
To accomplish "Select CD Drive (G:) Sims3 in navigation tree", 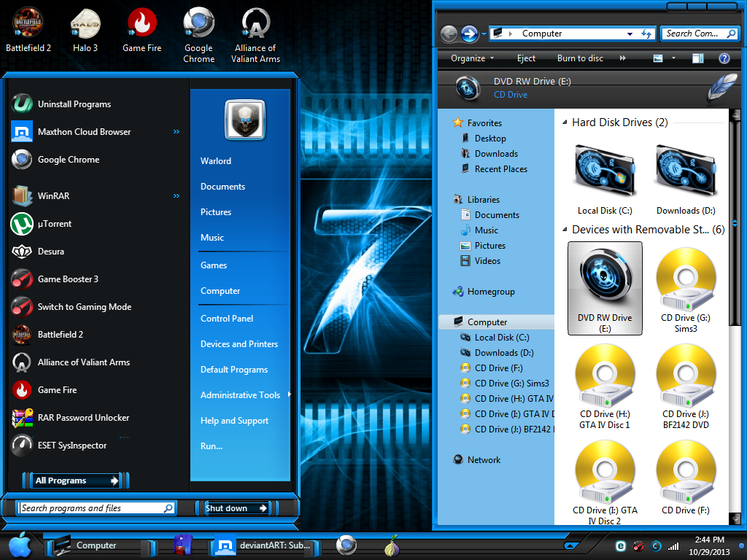I will (505, 384).
